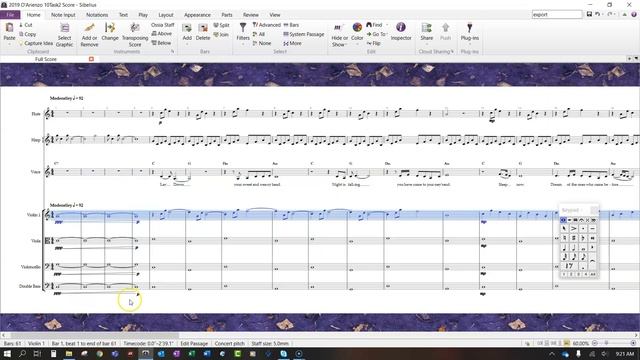Viewport: 640px width, 360px height.
Task: Switch to the Layout tab
Action: (x=166, y=15)
